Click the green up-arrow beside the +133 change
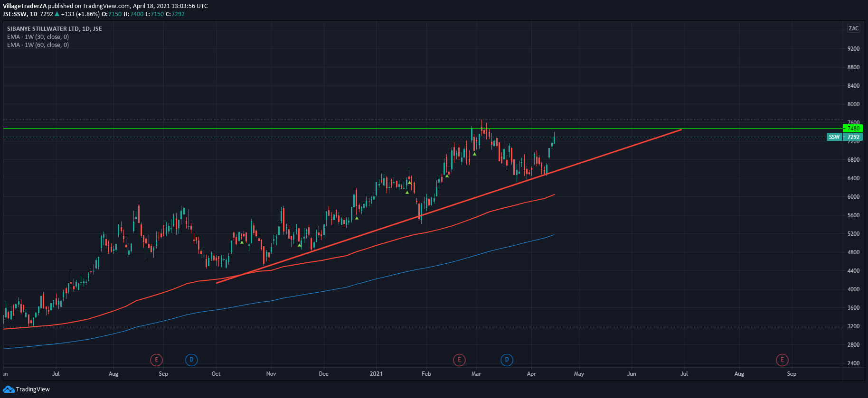Image resolution: width=868 pixels, height=398 pixels. pyautogui.click(x=57, y=14)
